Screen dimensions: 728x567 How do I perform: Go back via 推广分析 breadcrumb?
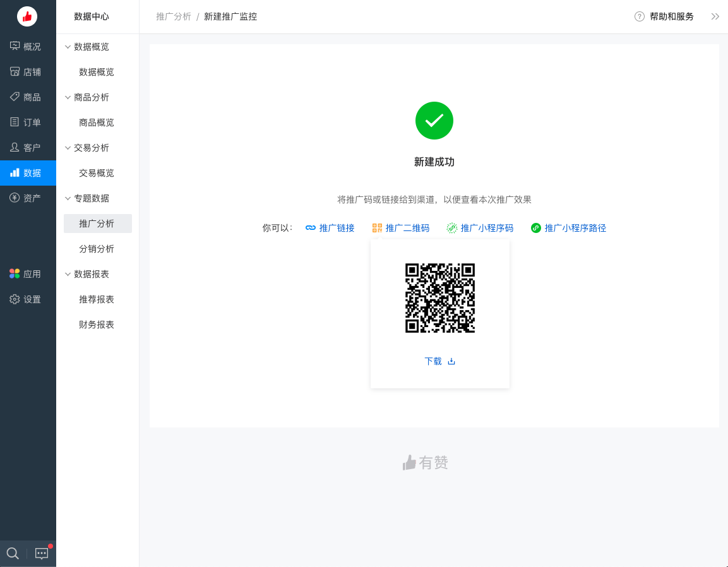coord(174,16)
